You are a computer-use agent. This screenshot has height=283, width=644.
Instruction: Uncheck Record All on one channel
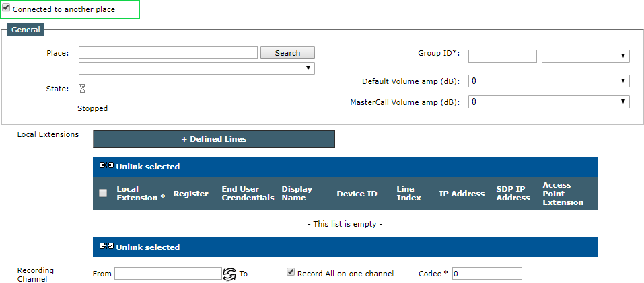pos(291,272)
